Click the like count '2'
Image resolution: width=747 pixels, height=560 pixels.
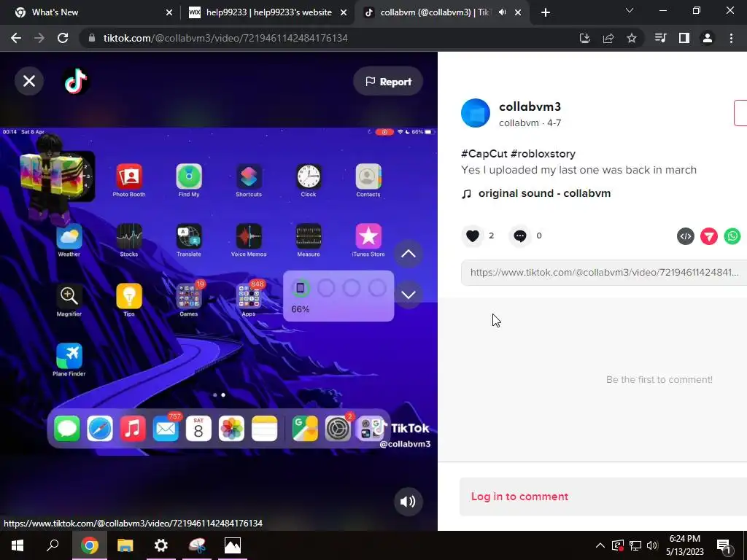(x=491, y=236)
